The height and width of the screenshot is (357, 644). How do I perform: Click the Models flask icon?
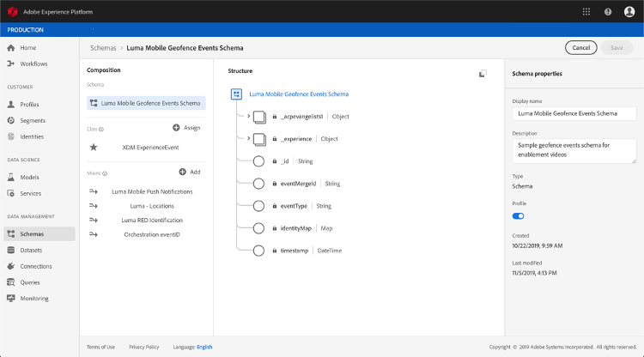point(11,177)
